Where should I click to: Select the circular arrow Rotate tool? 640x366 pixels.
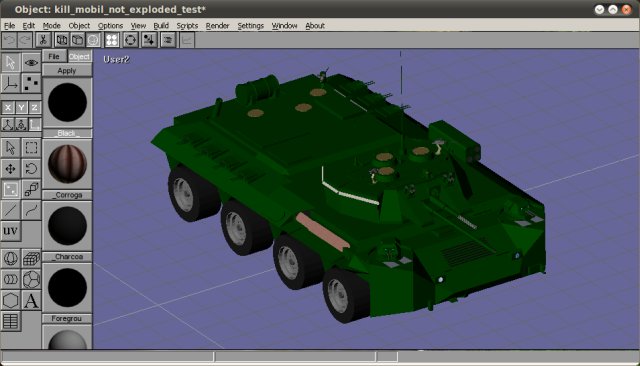pos(31,169)
